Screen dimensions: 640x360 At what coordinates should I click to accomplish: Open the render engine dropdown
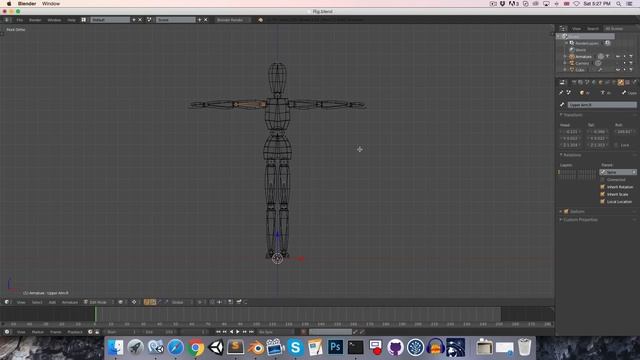(x=233, y=20)
